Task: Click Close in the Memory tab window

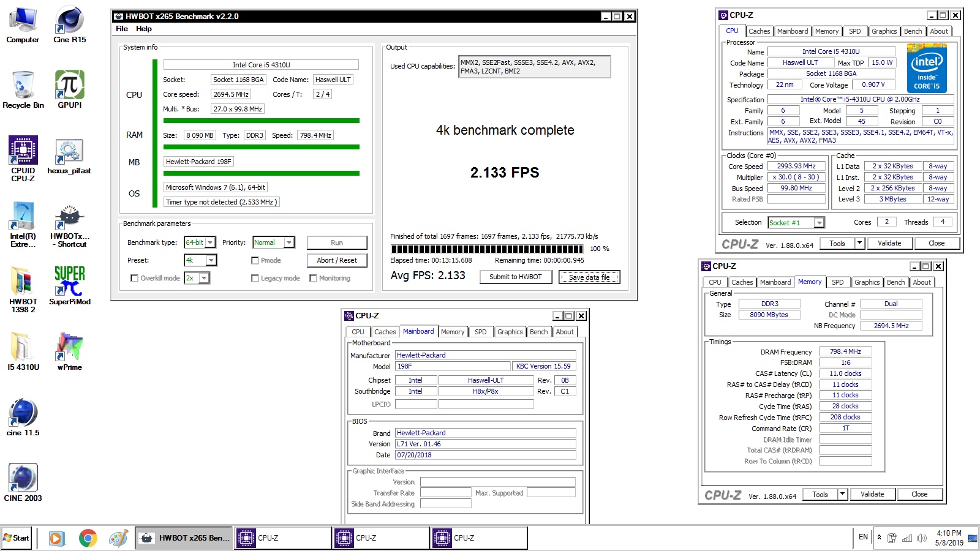Action: pyautogui.click(x=919, y=494)
